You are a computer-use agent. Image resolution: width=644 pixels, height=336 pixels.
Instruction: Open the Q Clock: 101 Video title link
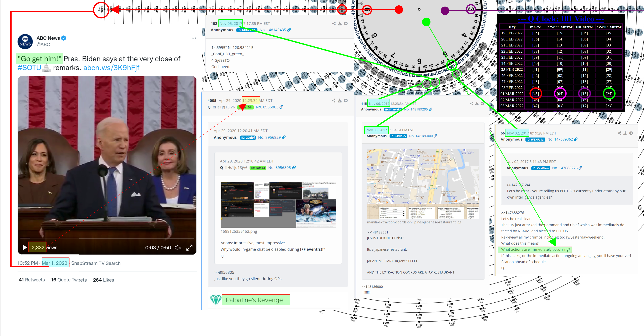point(561,19)
